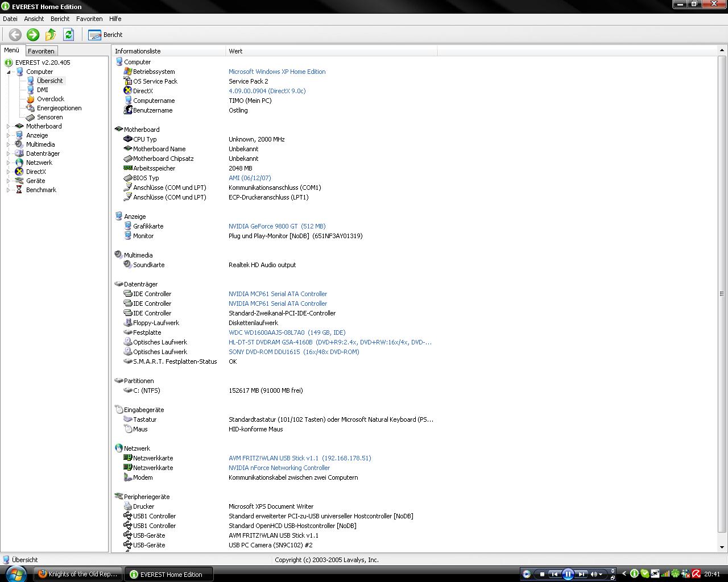Click the vertical scrollbar thumb in info list

tap(722, 294)
